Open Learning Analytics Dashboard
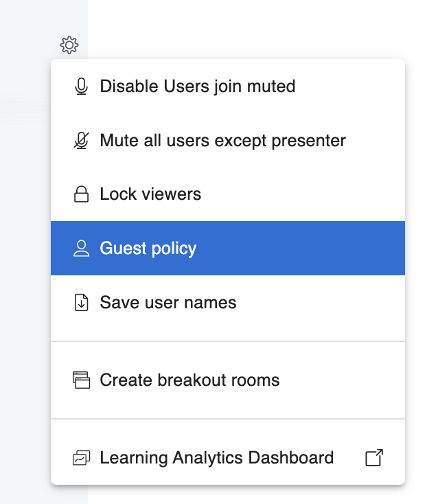 coord(228,458)
